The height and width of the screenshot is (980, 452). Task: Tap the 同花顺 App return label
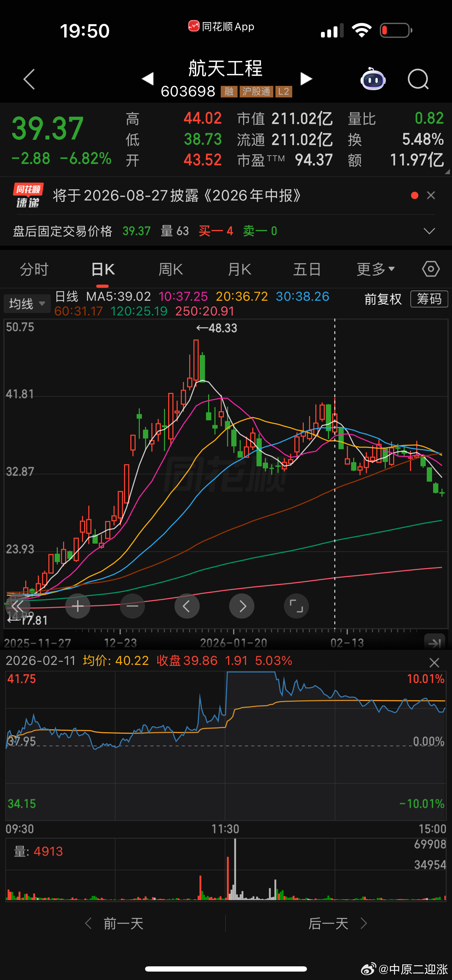pos(221,27)
